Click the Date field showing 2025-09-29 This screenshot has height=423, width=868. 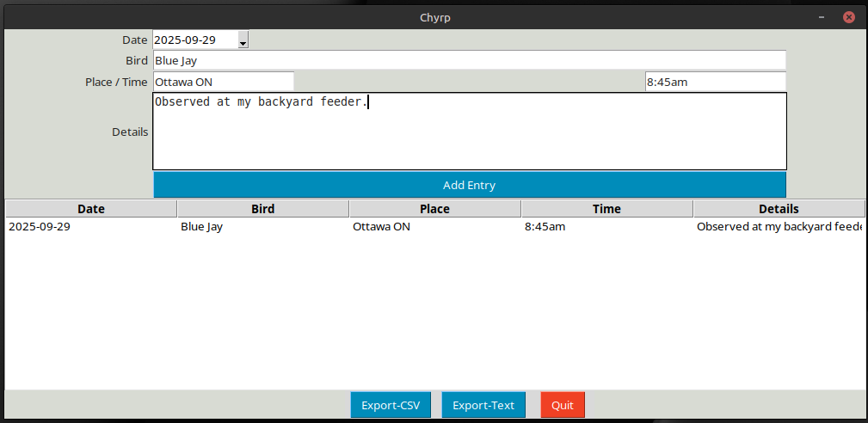[194, 40]
